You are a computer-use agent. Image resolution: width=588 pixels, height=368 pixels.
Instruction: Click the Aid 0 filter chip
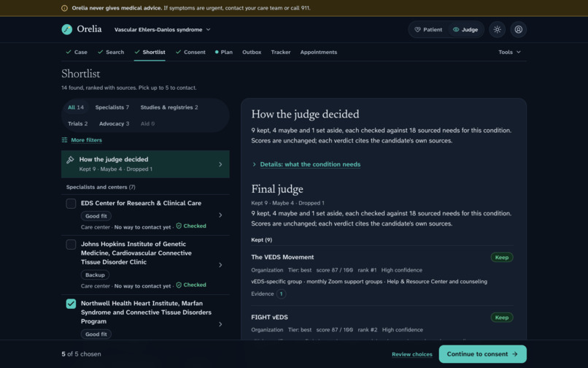click(x=147, y=123)
